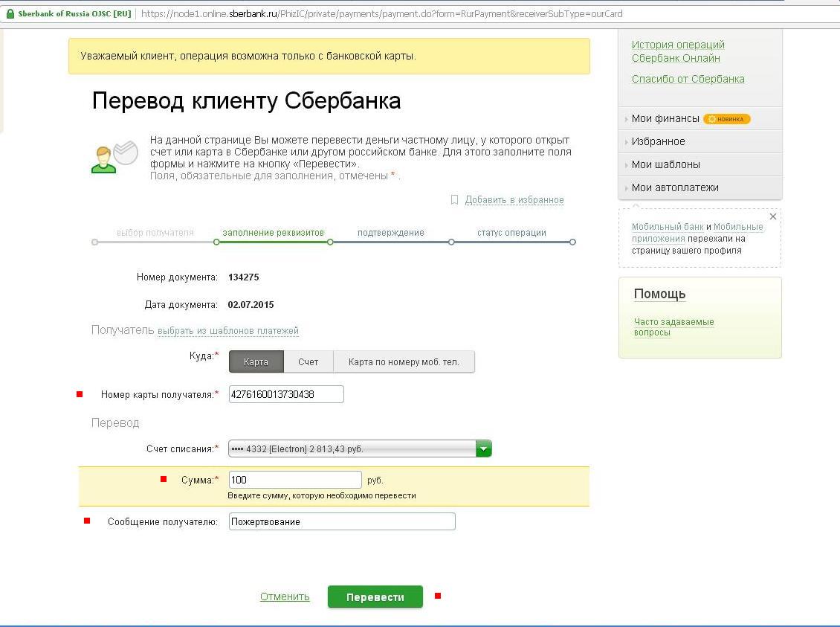Click the Перевод клиенту Сбербанка heading

pos(247,100)
